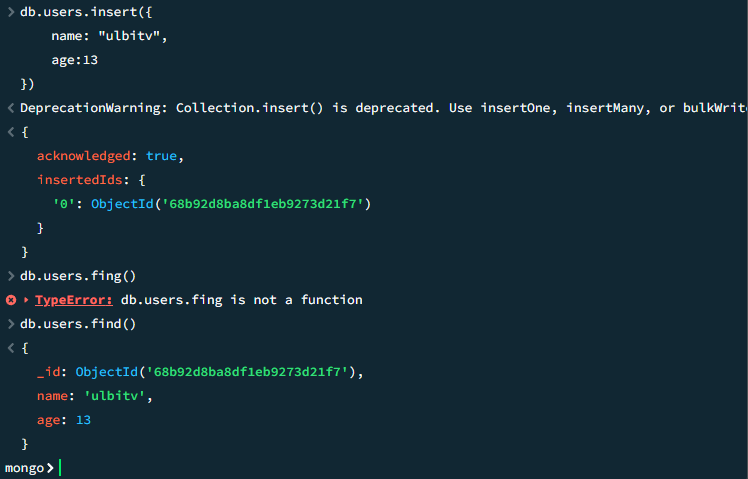Click the red error icon beside TypeError

pos(11,300)
